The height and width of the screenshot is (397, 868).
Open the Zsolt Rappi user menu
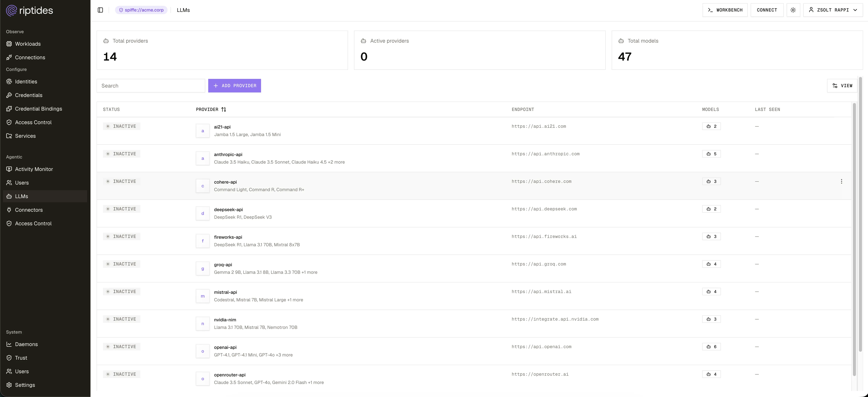pos(833,10)
